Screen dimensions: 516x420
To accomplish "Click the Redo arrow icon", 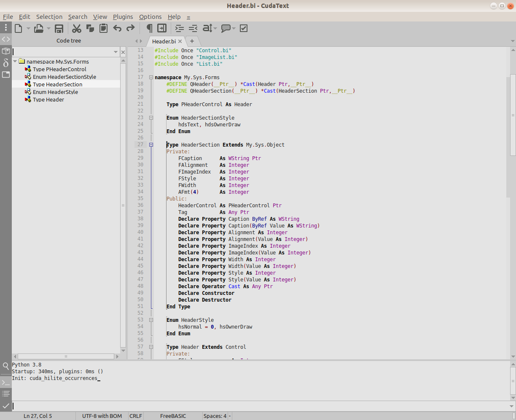I will (x=131, y=29).
